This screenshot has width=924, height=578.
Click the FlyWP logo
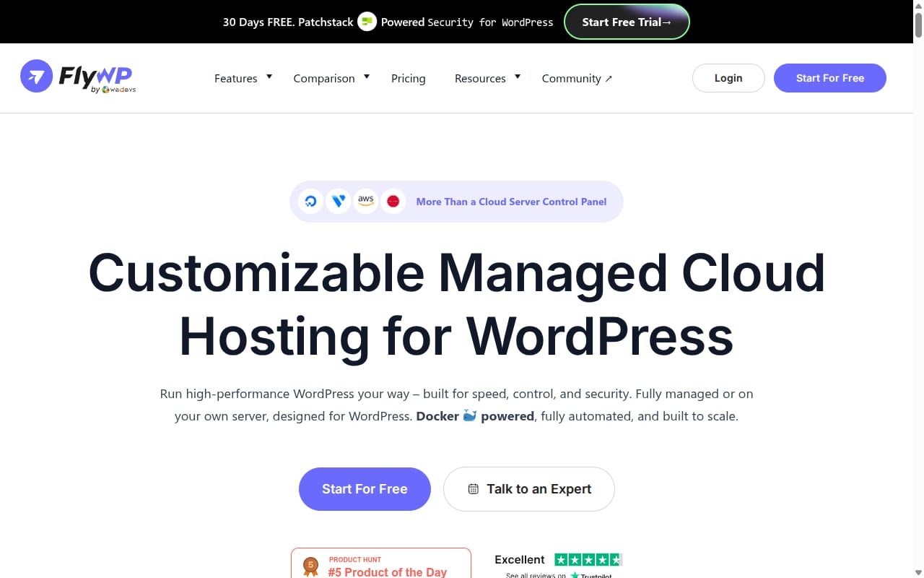78,77
